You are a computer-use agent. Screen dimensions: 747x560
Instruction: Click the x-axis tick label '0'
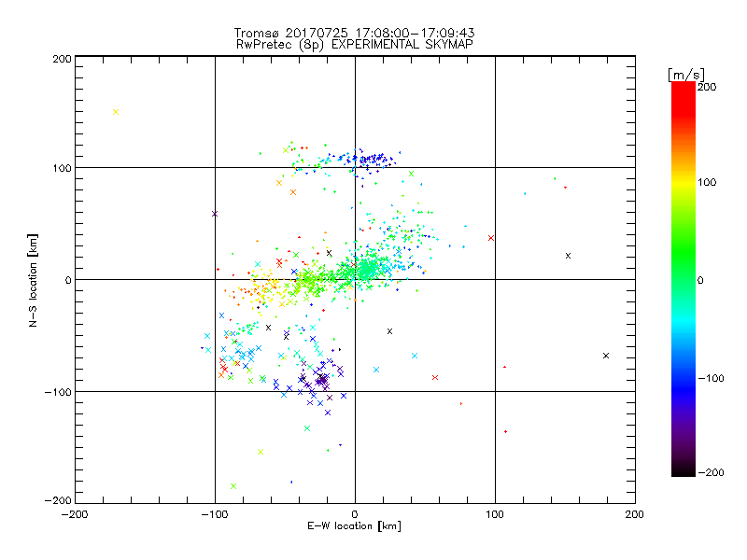click(355, 514)
